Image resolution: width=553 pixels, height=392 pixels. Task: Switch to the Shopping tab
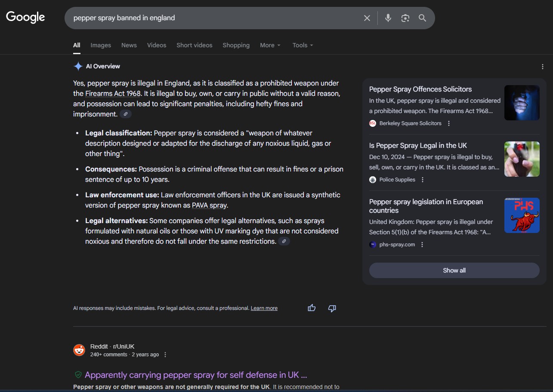click(236, 45)
